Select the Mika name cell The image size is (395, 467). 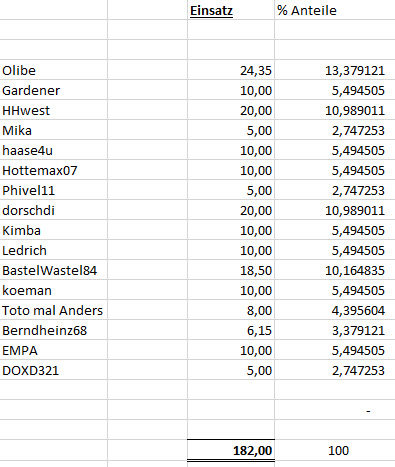point(54,130)
